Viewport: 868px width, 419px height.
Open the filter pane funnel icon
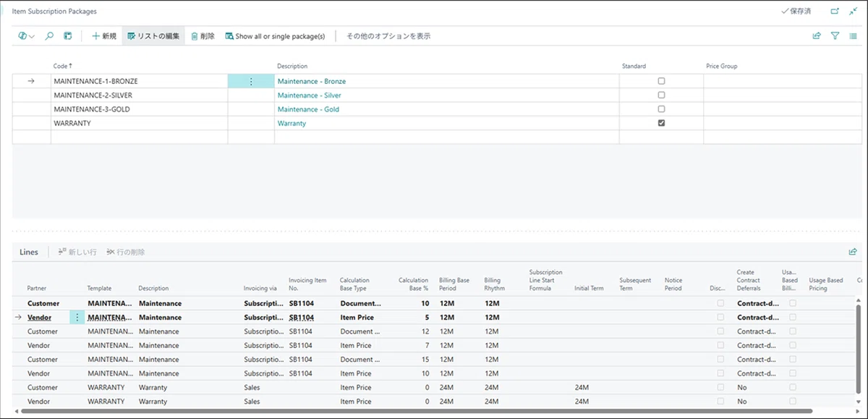[x=835, y=35]
